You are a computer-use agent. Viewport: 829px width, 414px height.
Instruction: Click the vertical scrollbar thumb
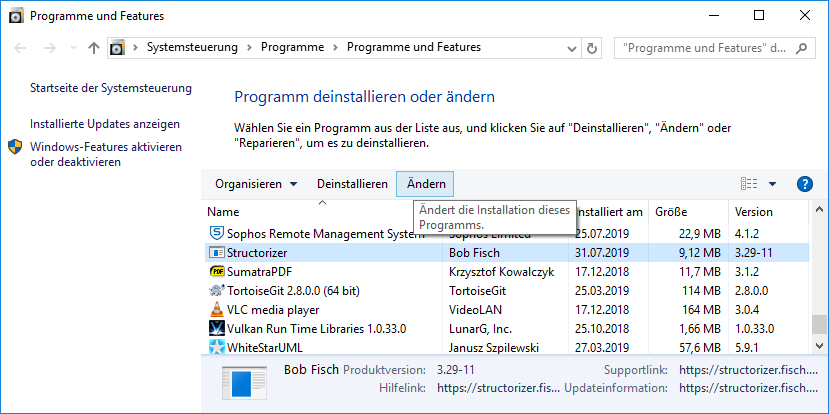(819, 324)
